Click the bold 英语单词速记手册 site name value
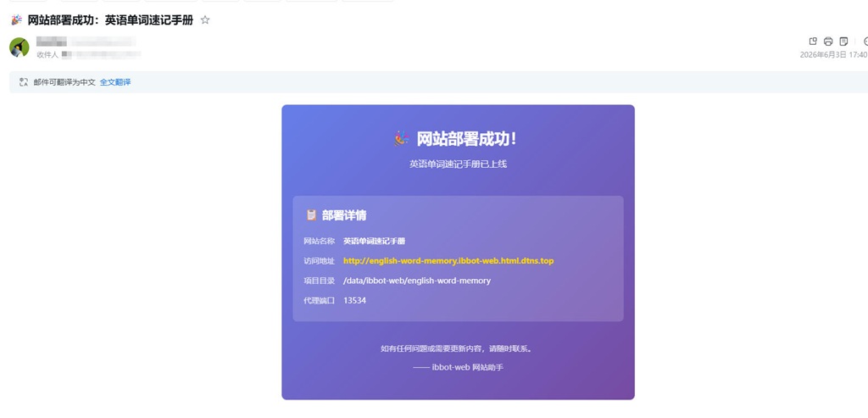Screen dimensions: 868x418 tap(374, 241)
